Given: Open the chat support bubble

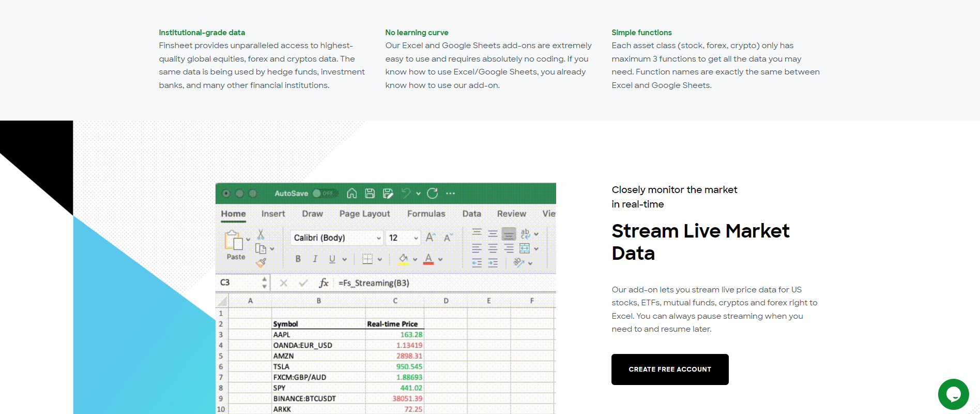Looking at the screenshot, I should tap(953, 394).
